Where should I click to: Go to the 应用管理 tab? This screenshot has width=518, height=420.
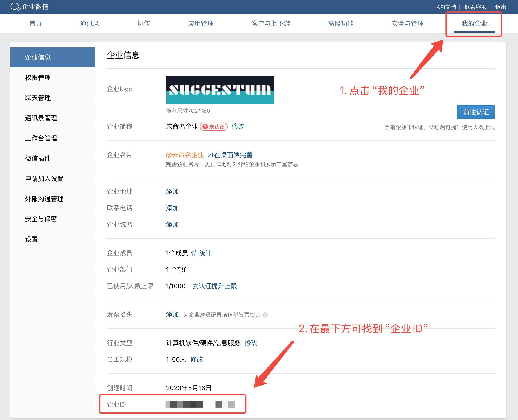201,23
